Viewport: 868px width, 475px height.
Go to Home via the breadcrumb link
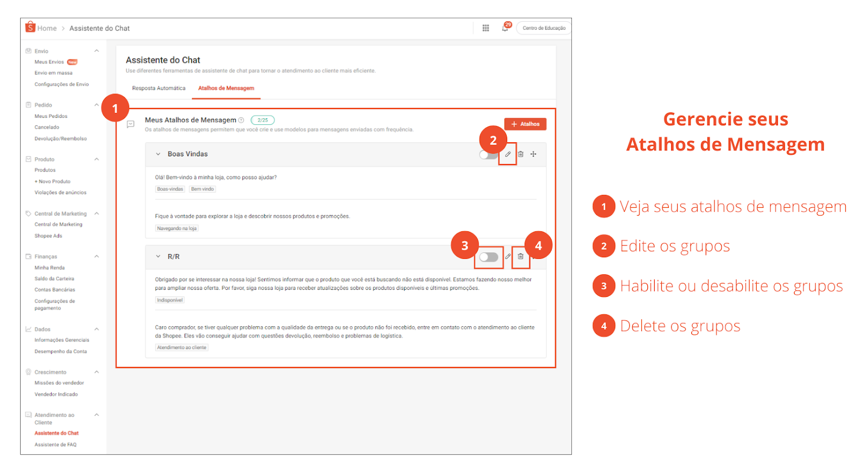[47, 28]
